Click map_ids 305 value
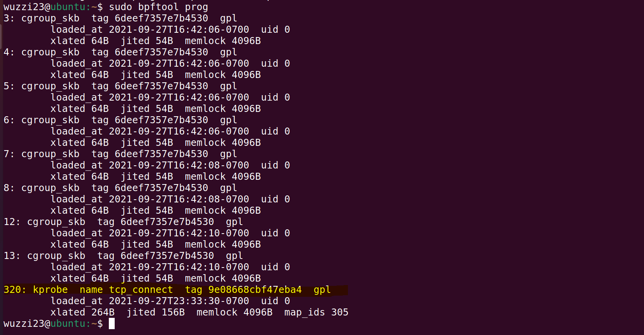 [316, 312]
